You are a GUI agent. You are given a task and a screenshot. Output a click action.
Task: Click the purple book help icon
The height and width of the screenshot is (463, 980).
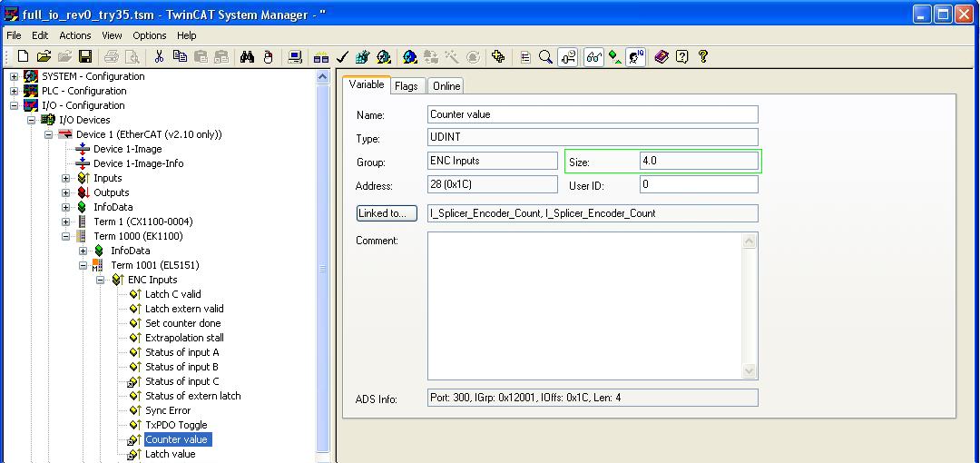661,57
